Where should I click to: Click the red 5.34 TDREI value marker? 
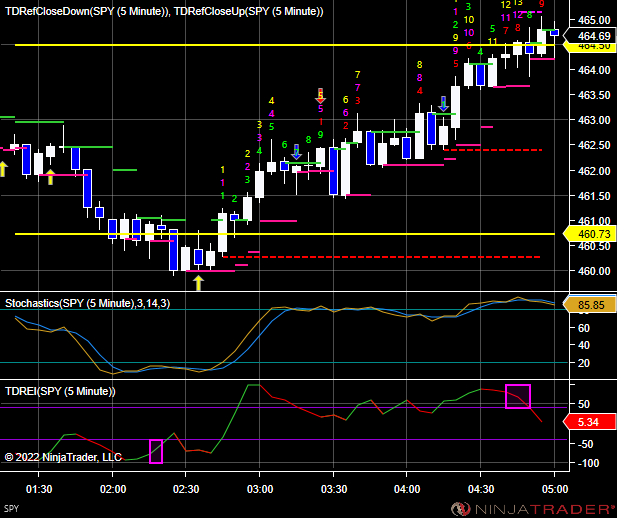(x=590, y=422)
